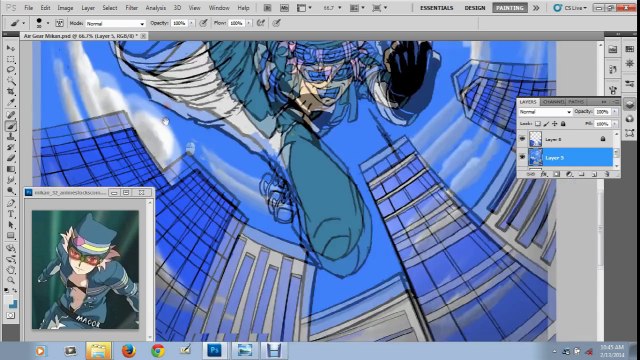Select the Brush tool in toolbox
The height and width of the screenshot is (360, 640).
tap(11, 126)
